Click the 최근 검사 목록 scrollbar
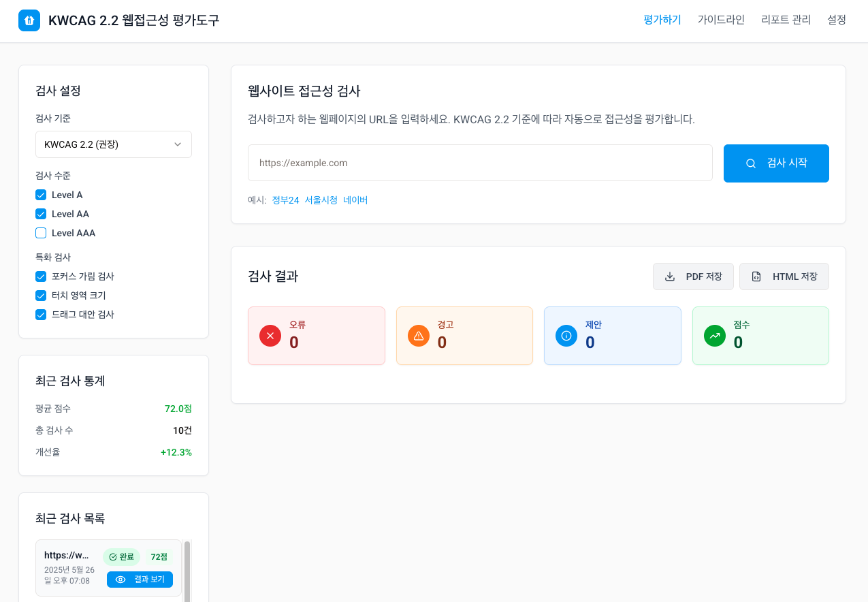This screenshot has width=868, height=602. tap(187, 571)
